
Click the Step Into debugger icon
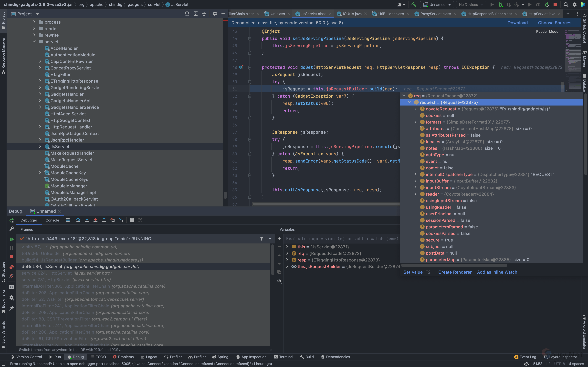87,220
